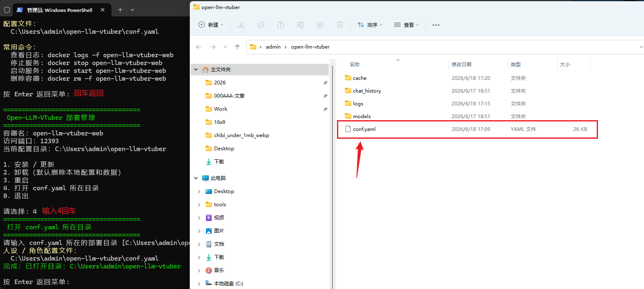Collapse the This PC (此电脑) node
This screenshot has width=644, height=289.
[196, 178]
